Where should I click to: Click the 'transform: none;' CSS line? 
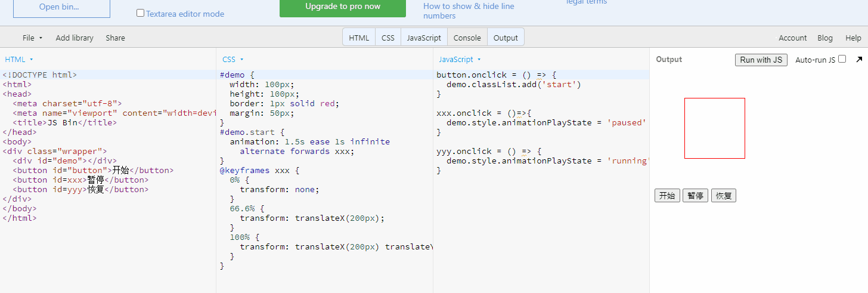tap(280, 189)
